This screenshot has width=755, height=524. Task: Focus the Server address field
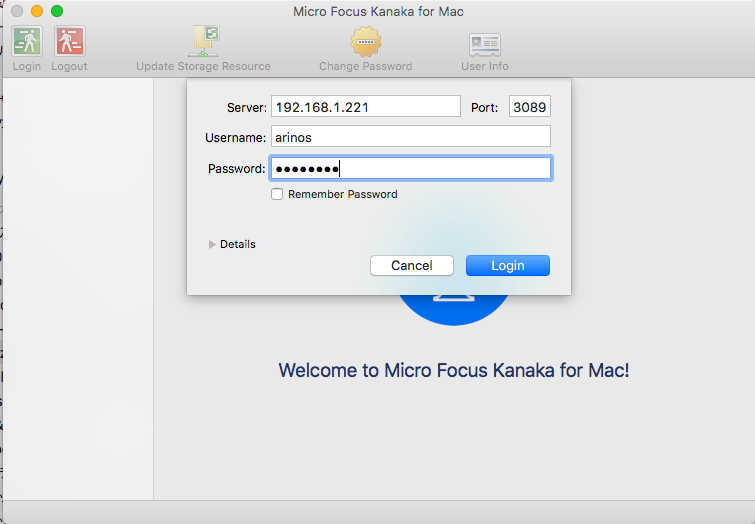[x=366, y=106]
